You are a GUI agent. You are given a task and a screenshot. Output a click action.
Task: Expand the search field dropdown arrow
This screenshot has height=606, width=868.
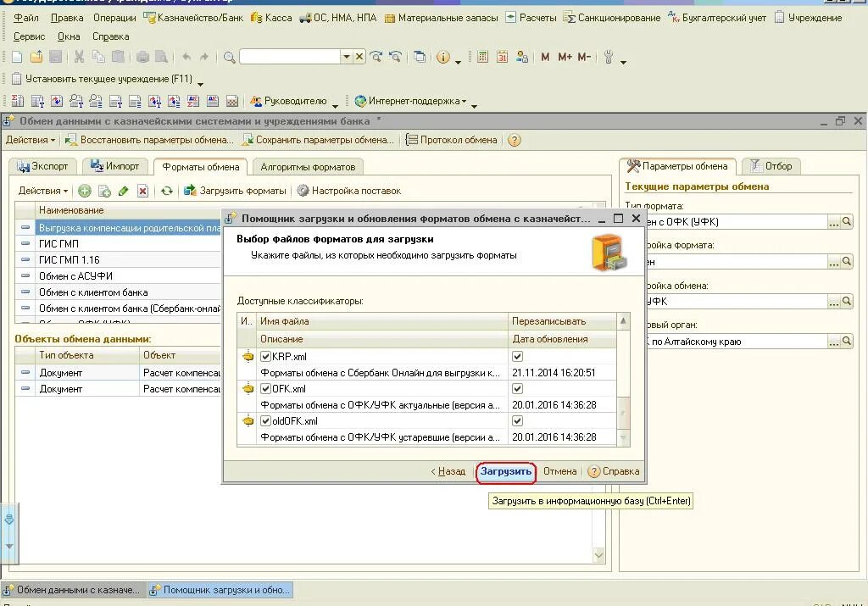tap(346, 57)
